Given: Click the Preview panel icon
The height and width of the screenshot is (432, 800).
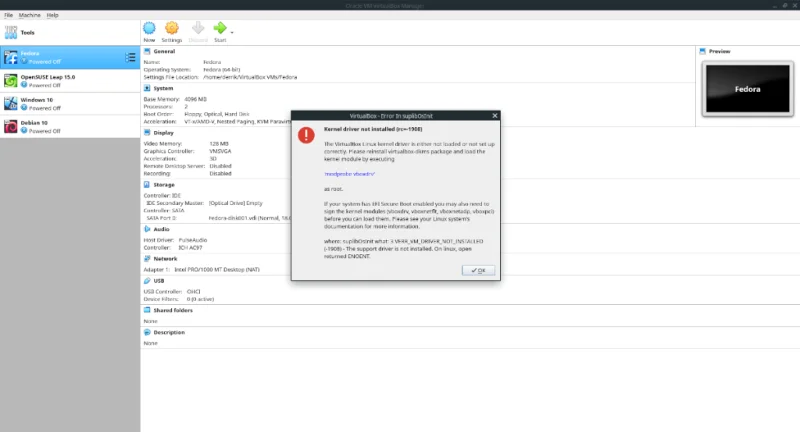Looking at the screenshot, I should pos(703,51).
